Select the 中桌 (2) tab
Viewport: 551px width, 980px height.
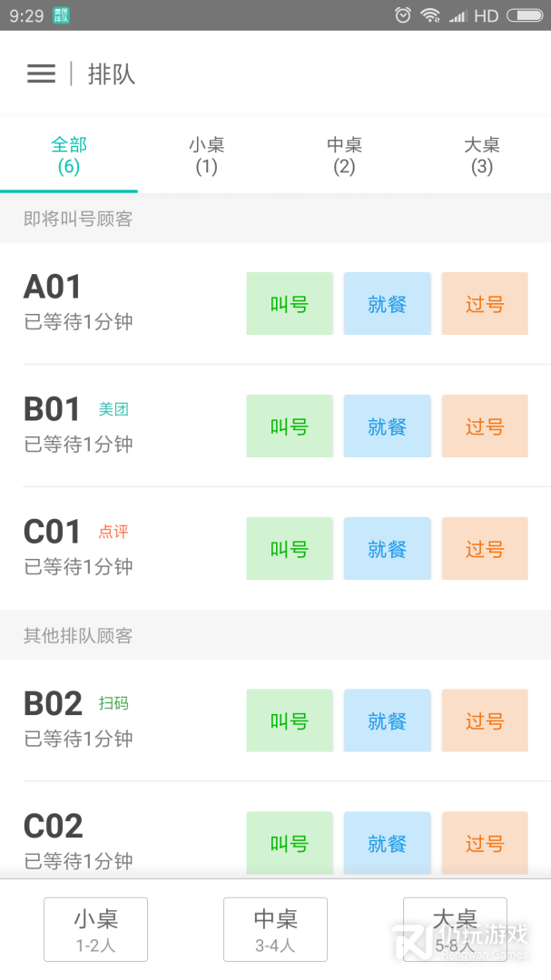(344, 155)
